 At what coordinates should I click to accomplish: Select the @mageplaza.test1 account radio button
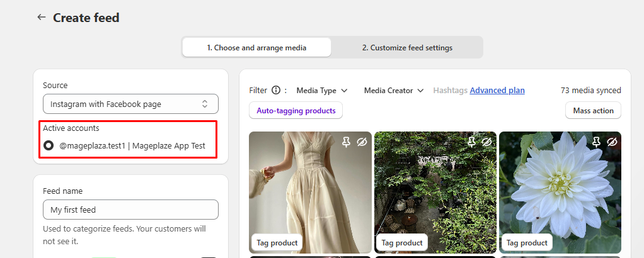point(49,145)
